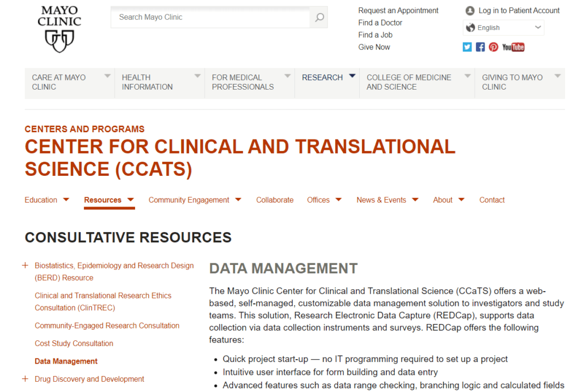581x392 pixels.
Task: Expand the Drug Discovery and Development plus icon
Action: (25, 378)
